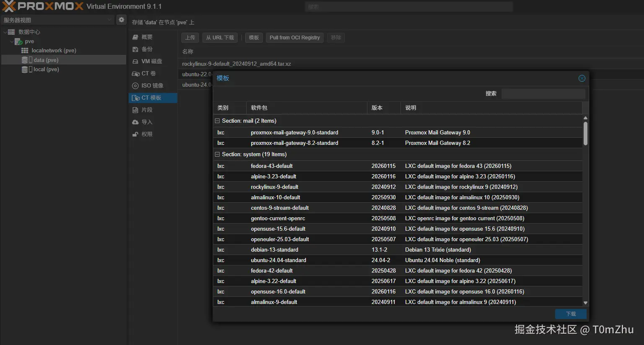Click the 导入 cloud download icon
This screenshot has width=644, height=345.
point(135,122)
